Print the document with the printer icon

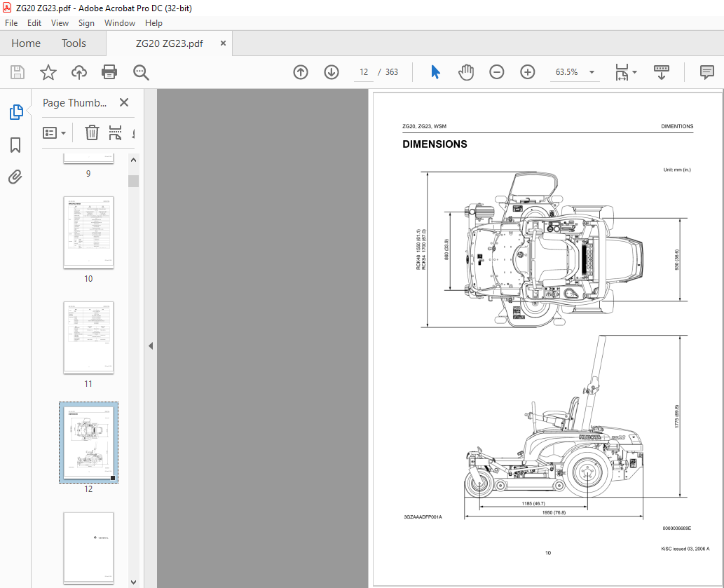[x=109, y=72]
